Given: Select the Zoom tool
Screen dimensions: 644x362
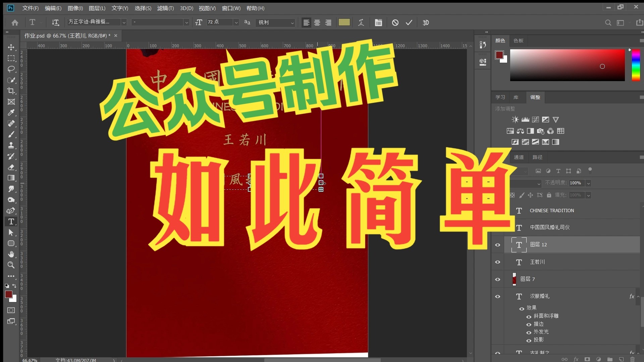Looking at the screenshot, I should [11, 265].
